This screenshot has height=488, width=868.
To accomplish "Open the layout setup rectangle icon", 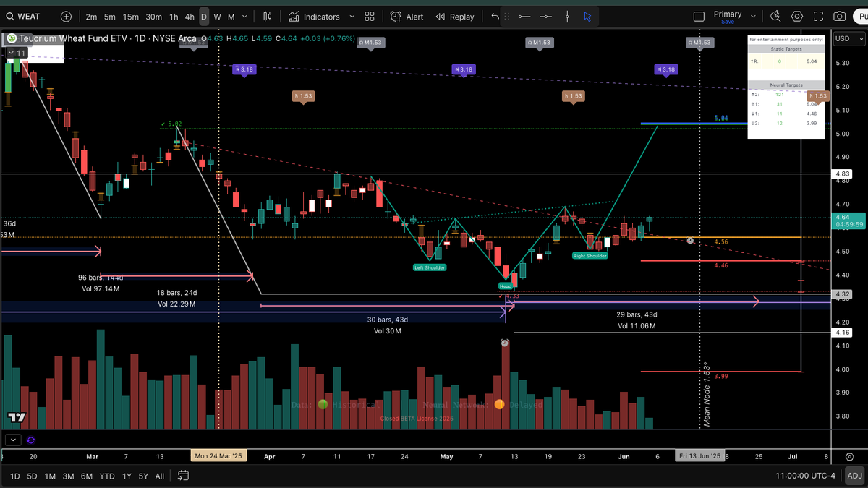I will pyautogui.click(x=699, y=17).
